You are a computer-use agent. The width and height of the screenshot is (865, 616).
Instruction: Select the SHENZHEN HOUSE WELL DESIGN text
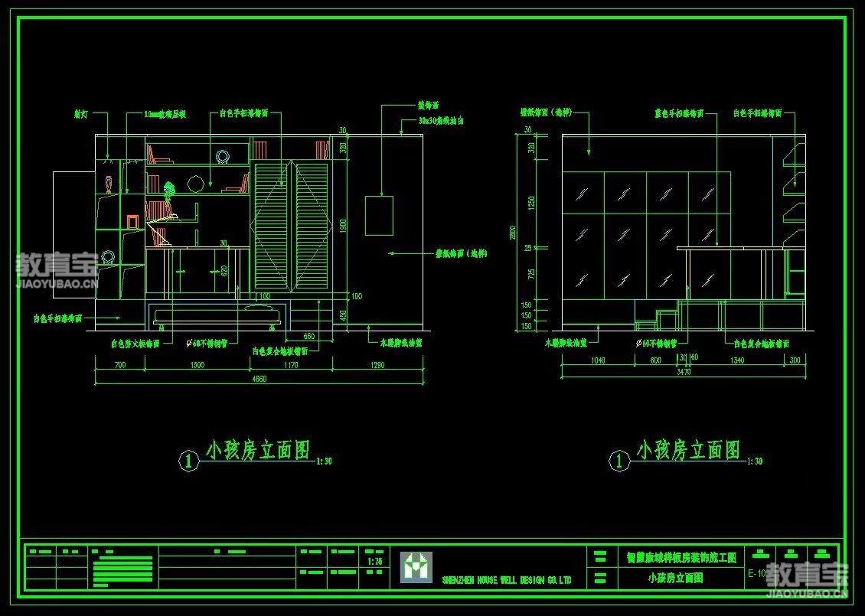click(507, 581)
